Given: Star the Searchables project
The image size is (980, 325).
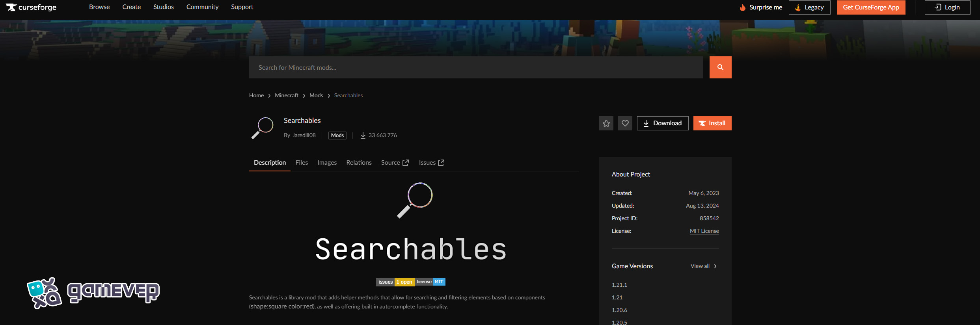Looking at the screenshot, I should (x=606, y=123).
